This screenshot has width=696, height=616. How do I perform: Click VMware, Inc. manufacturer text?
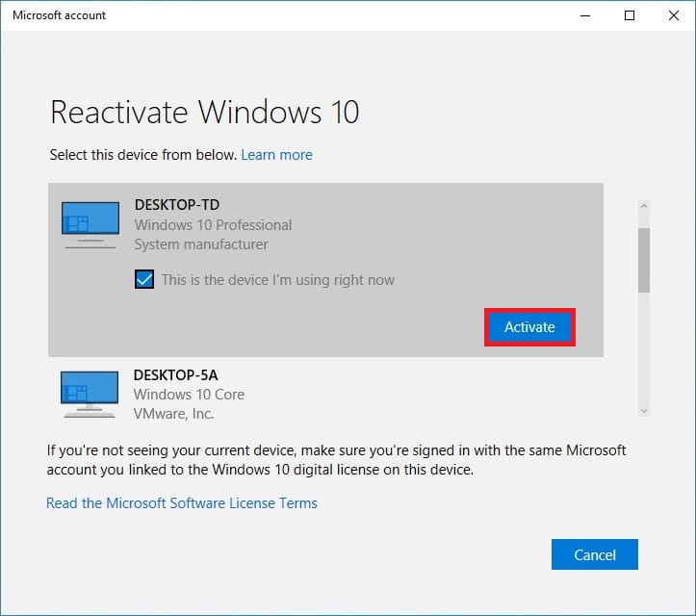click(173, 414)
